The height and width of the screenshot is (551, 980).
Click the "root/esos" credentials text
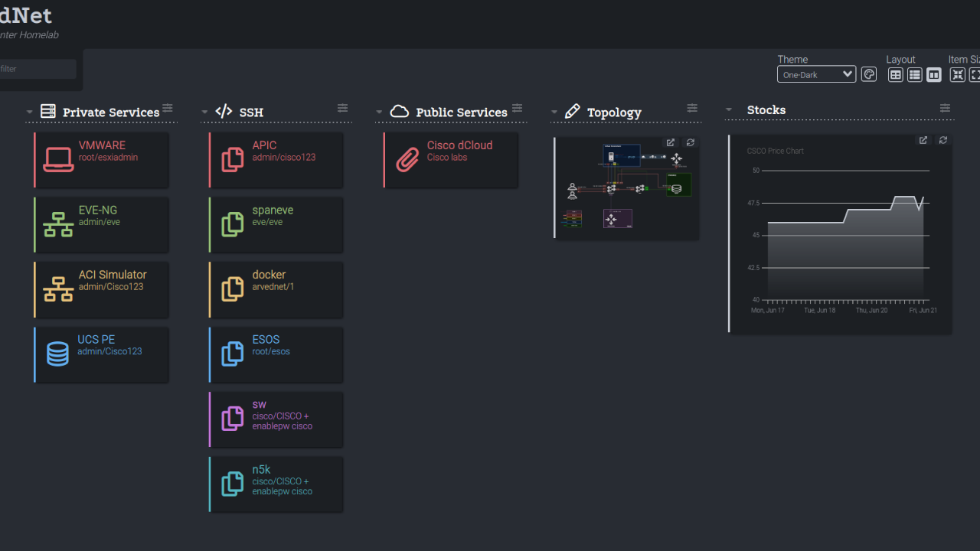[x=271, y=352]
